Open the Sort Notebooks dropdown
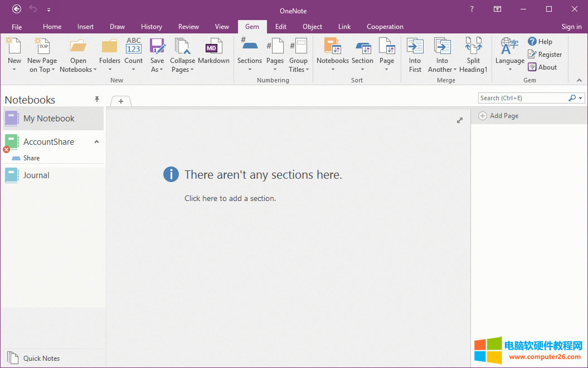This screenshot has width=588, height=368. click(x=333, y=70)
